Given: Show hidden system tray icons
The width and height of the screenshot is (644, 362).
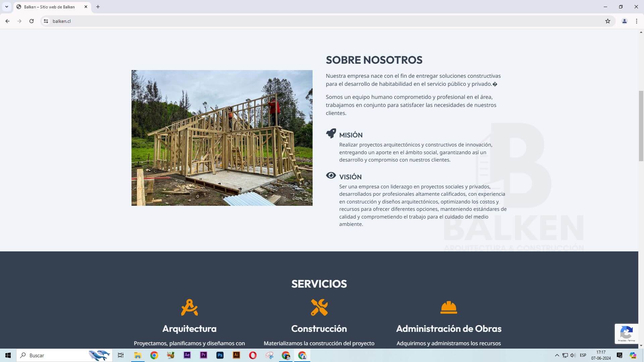Looking at the screenshot, I should [557, 355].
